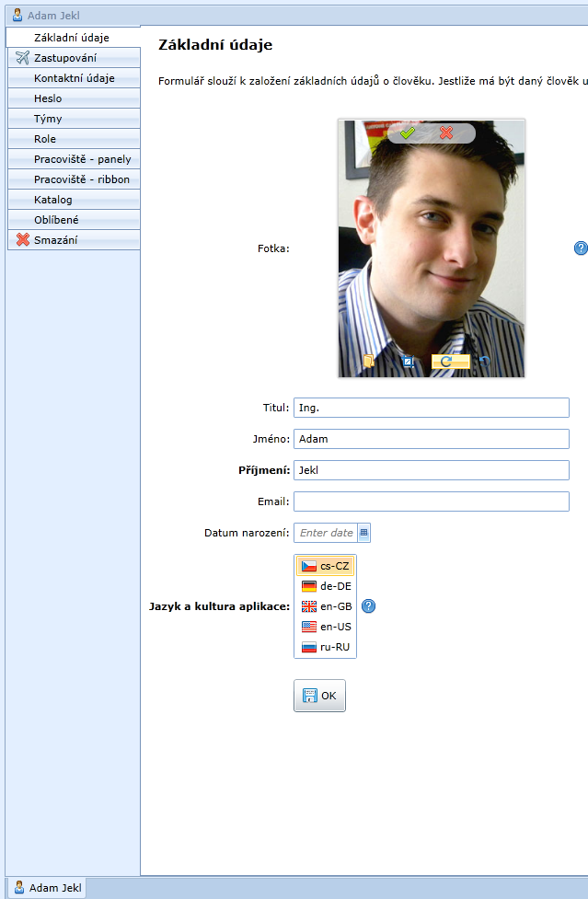The width and height of the screenshot is (588, 899).
Task: Click help icon beside language list
Action: (x=369, y=606)
